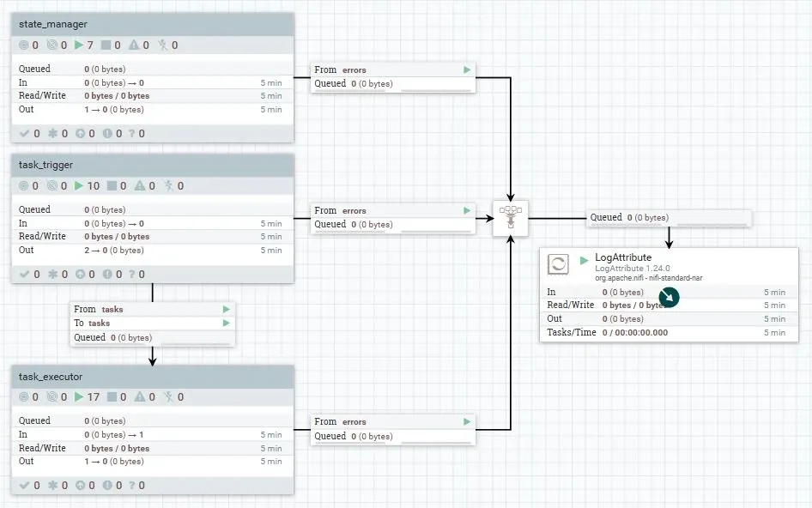Select the task_executor process group title
The width and height of the screenshot is (812, 508).
51,377
